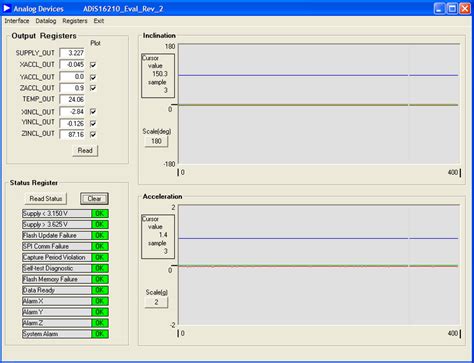
Task: Click the ZACCL_OUT value field
Action: [72, 88]
